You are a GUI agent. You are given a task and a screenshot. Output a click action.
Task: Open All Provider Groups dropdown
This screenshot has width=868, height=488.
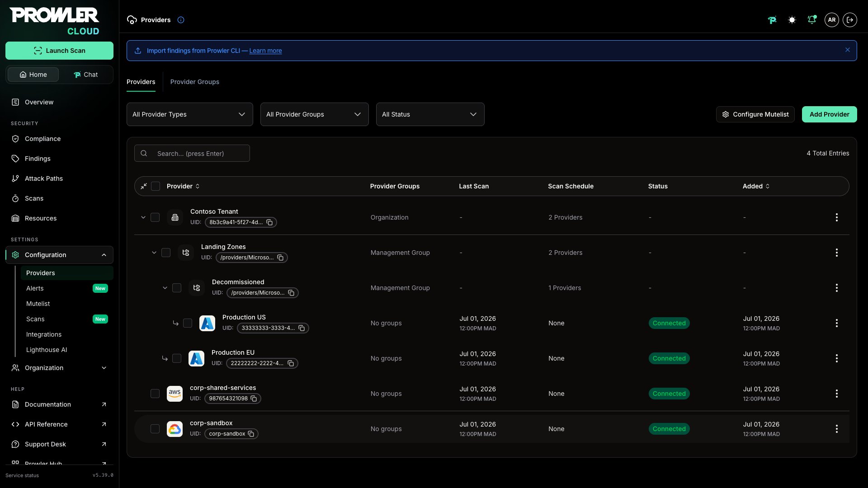pyautogui.click(x=314, y=114)
